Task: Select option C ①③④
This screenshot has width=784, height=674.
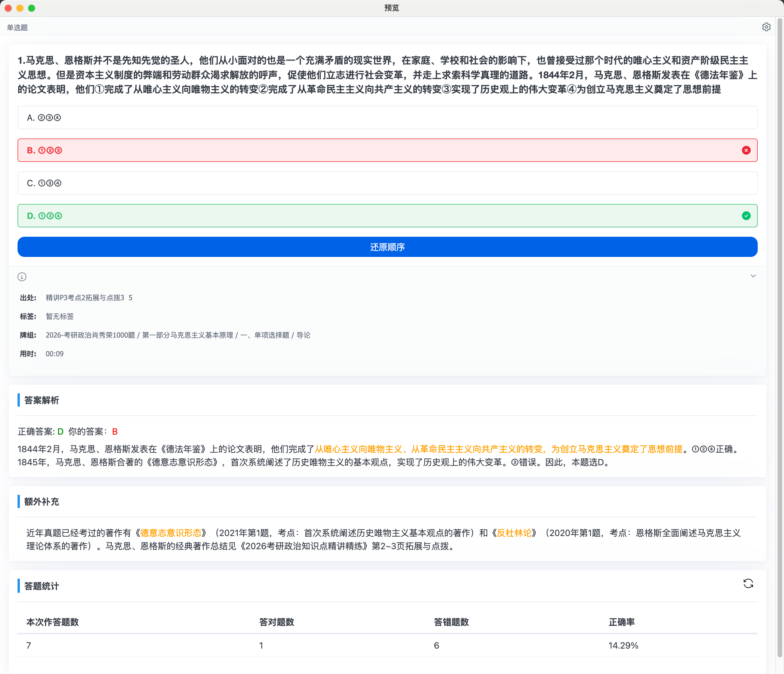Action: pyautogui.click(x=387, y=183)
